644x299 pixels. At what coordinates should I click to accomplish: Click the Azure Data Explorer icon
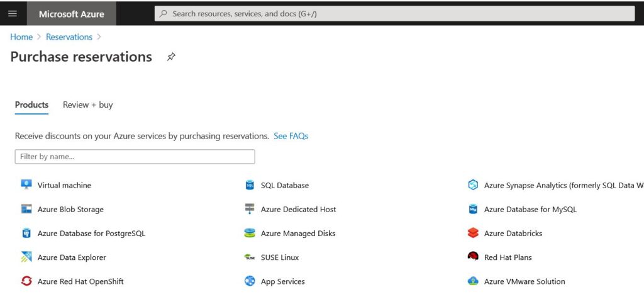pyautogui.click(x=26, y=257)
